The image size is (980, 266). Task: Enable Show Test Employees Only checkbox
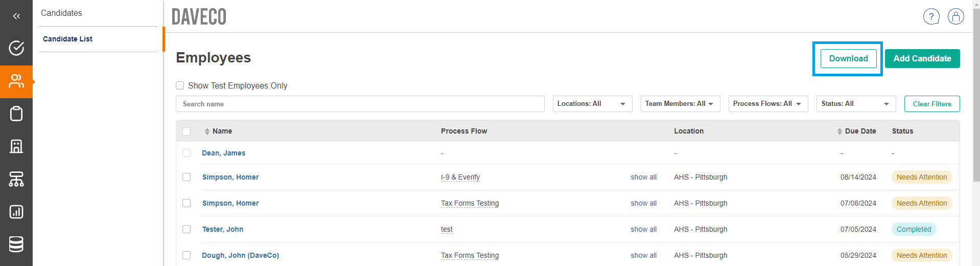point(180,85)
